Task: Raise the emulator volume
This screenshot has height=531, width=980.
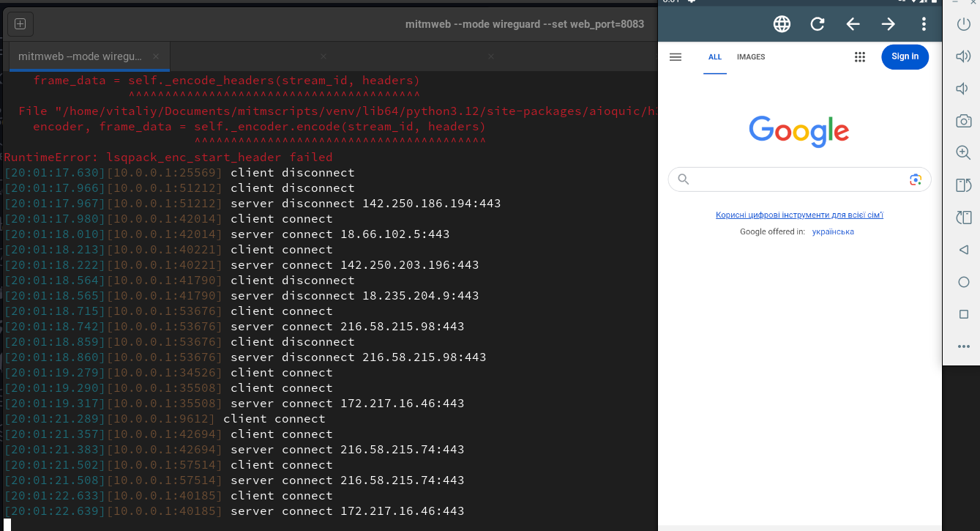Action: coord(964,56)
